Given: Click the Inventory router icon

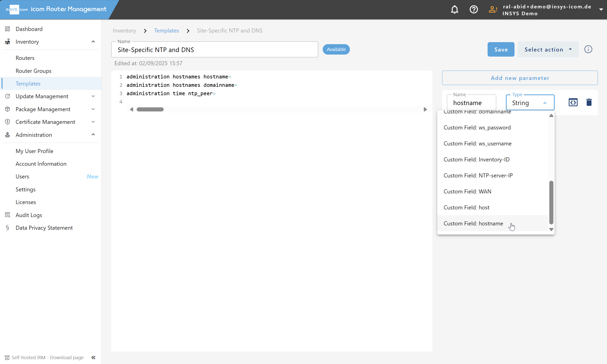Looking at the screenshot, I should (8, 42).
